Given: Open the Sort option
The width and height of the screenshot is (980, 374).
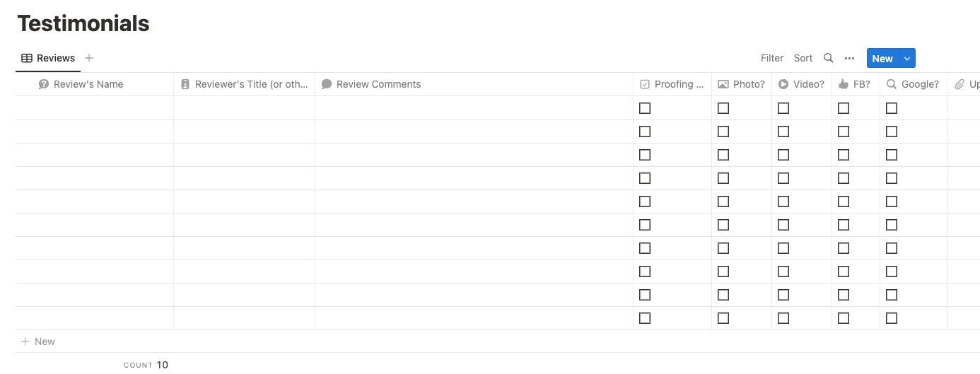Looking at the screenshot, I should click(803, 58).
